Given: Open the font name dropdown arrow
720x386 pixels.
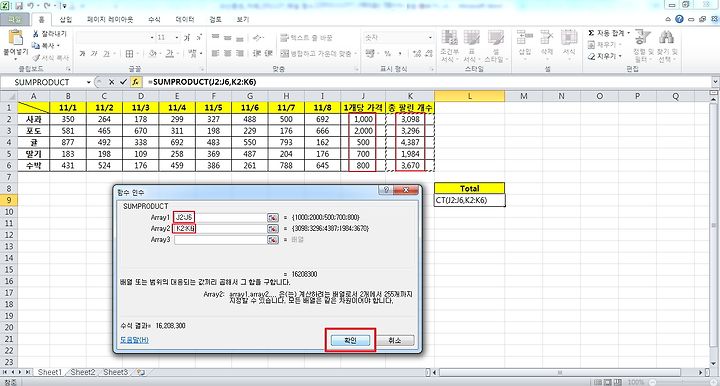Looking at the screenshot, I should point(152,38).
